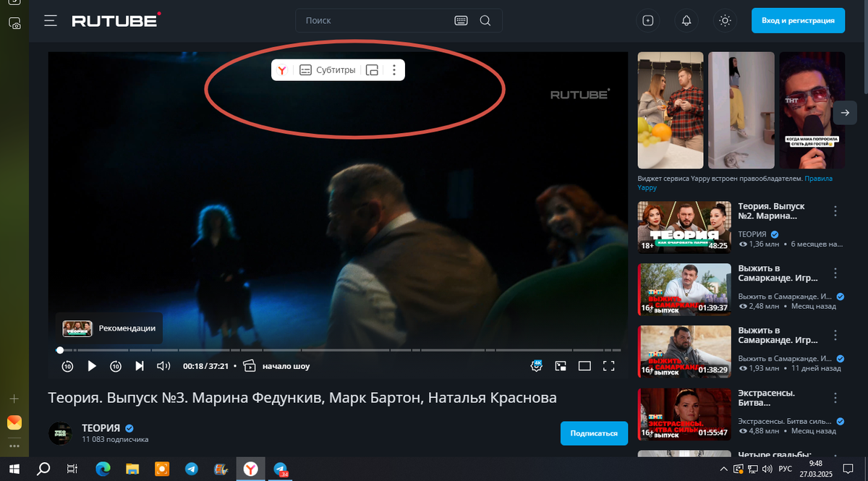Open options for Экстрасенсы. Битва video
This screenshot has height=481, width=868.
click(835, 398)
